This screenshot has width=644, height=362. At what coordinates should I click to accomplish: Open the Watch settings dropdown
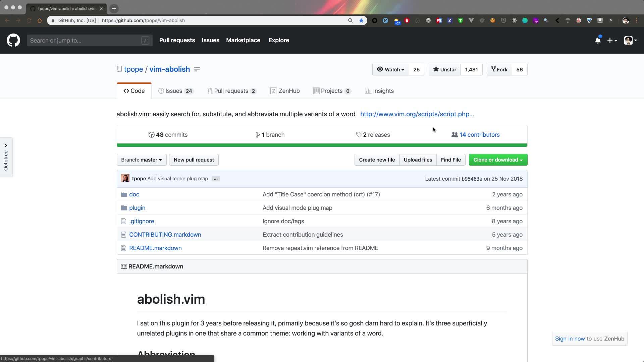(x=390, y=69)
